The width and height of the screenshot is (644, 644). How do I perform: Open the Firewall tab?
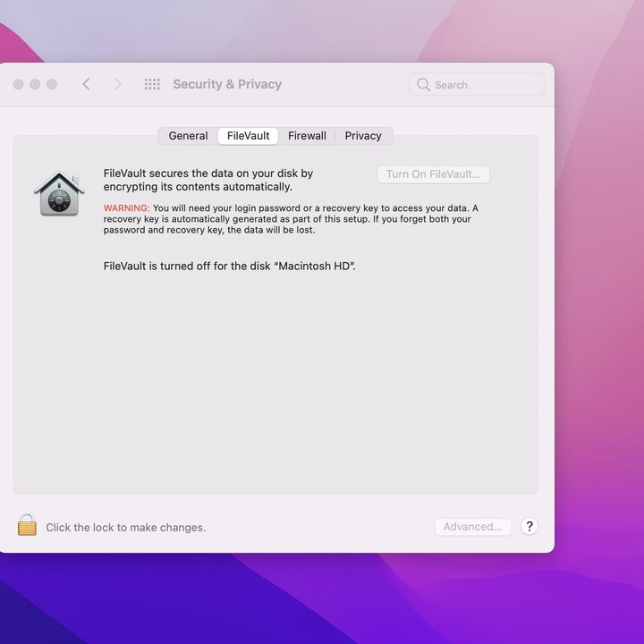tap(307, 136)
